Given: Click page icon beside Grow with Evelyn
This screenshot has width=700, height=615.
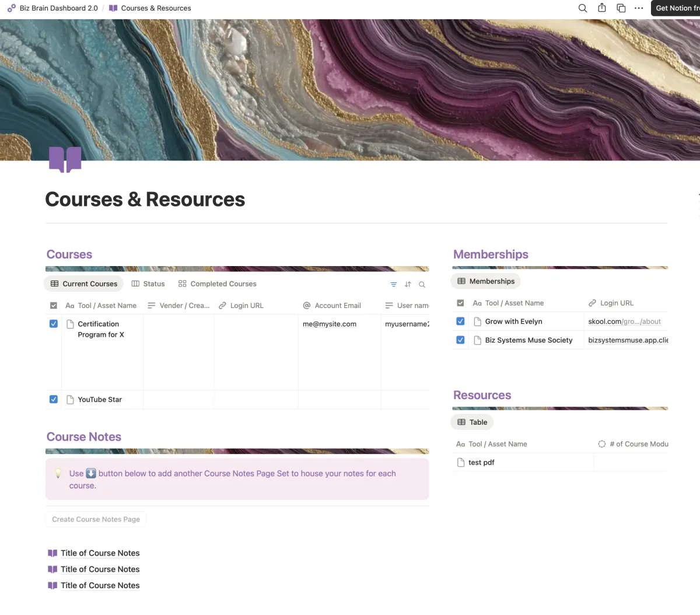Looking at the screenshot, I should [477, 322].
